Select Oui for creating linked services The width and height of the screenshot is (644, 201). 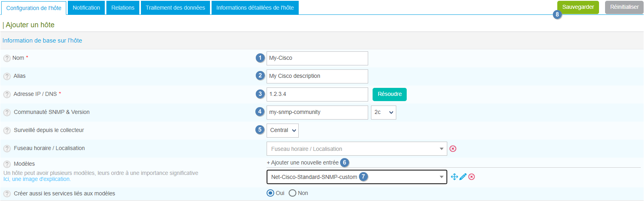(x=271, y=193)
